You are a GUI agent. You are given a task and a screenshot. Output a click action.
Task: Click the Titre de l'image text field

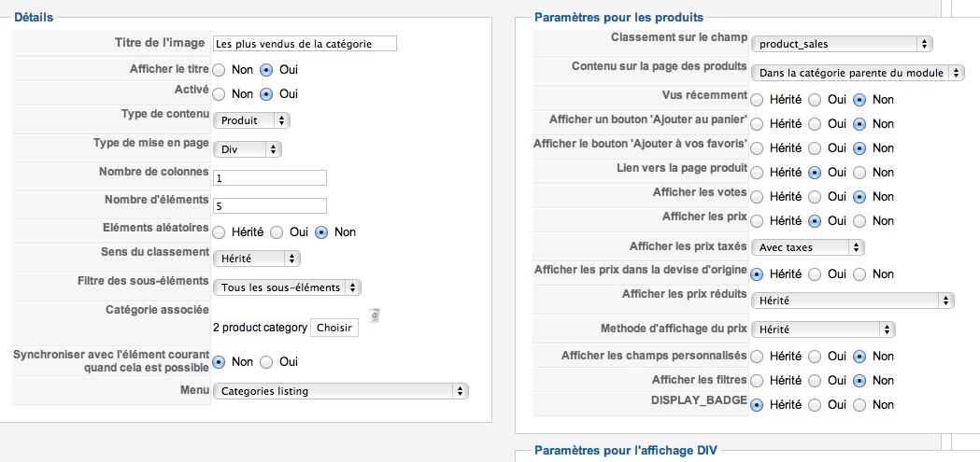(x=305, y=44)
